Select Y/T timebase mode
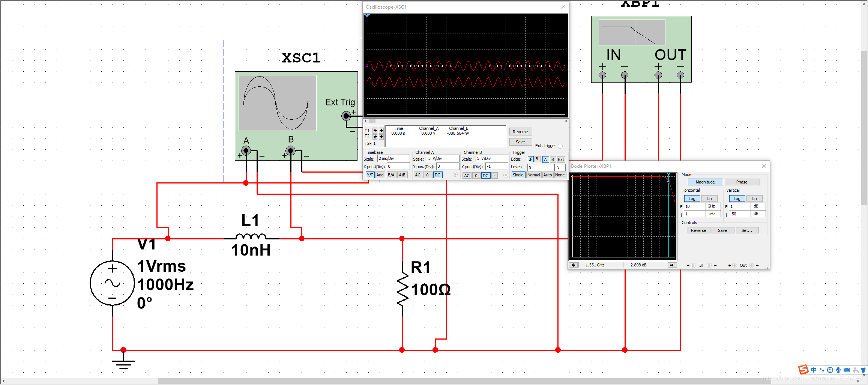This screenshot has width=868, height=385. (370, 175)
